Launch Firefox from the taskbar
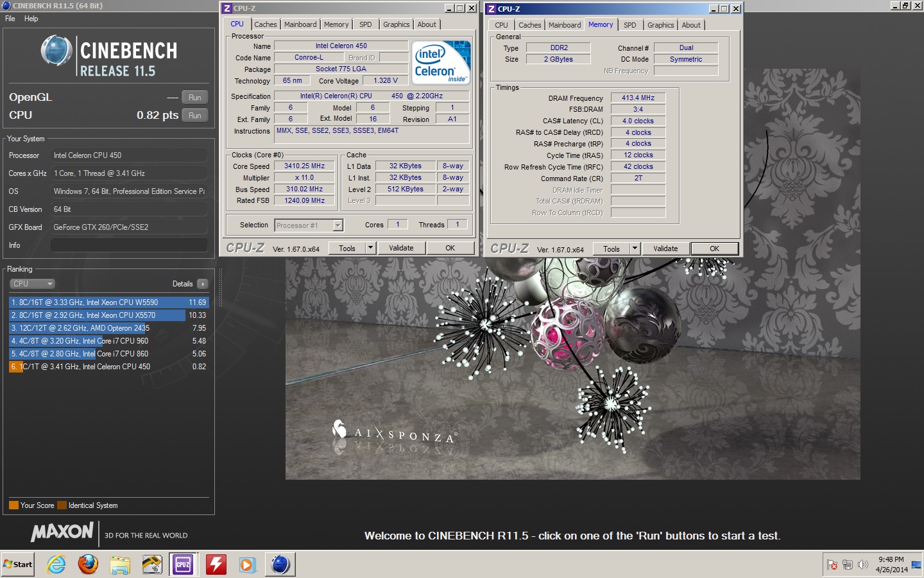Image resolution: width=924 pixels, height=578 pixels. [88, 565]
